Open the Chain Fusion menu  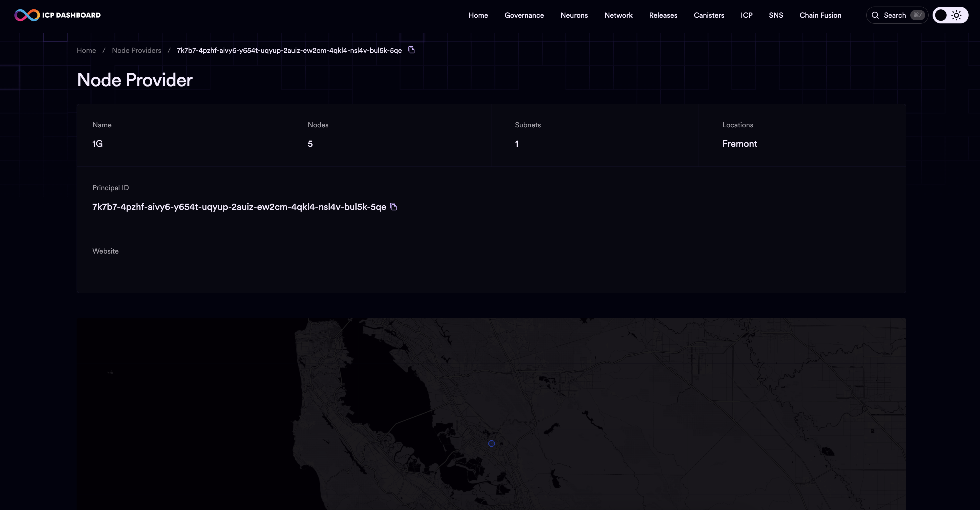point(820,15)
